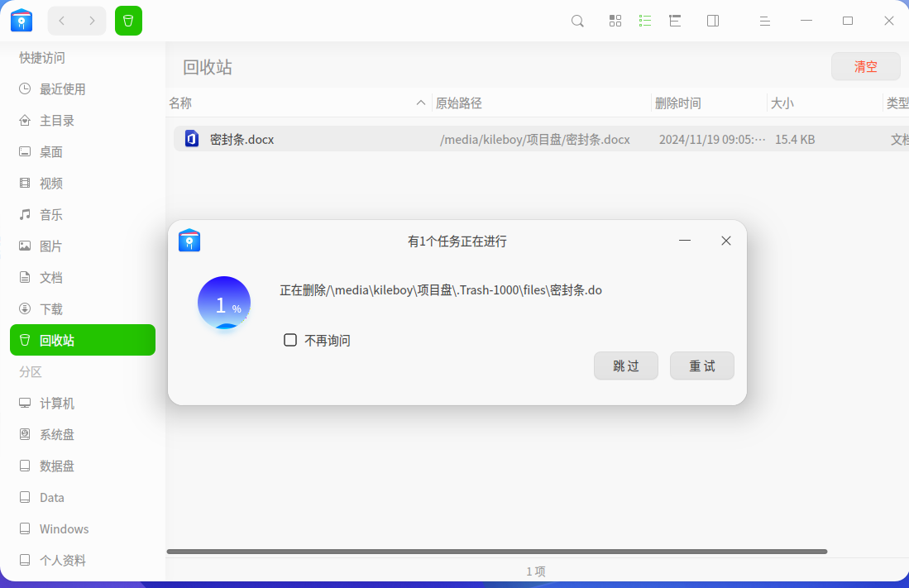Click the 1% circular progress indicator
The image size is (909, 588).
point(224,303)
